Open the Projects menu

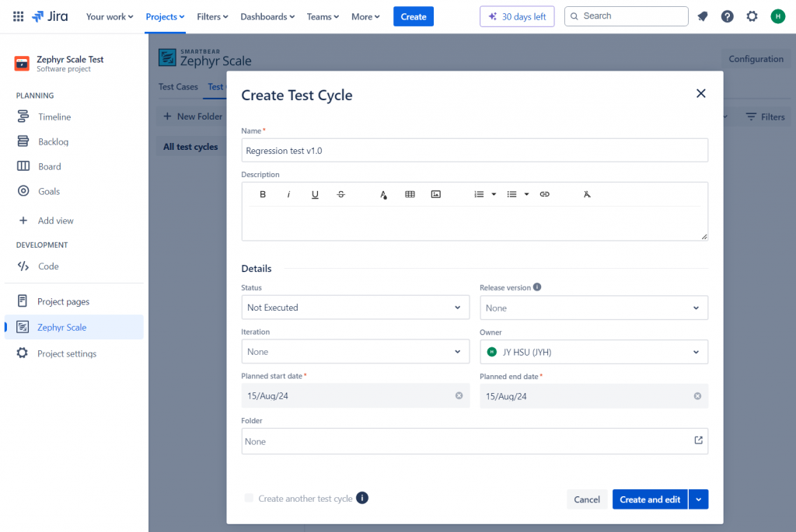165,17
